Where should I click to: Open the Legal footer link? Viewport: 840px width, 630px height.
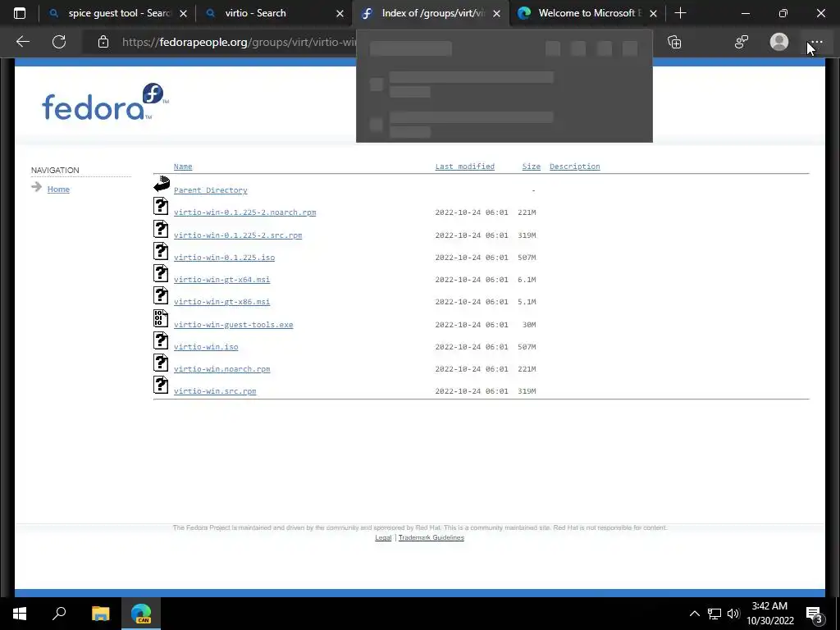click(x=383, y=537)
